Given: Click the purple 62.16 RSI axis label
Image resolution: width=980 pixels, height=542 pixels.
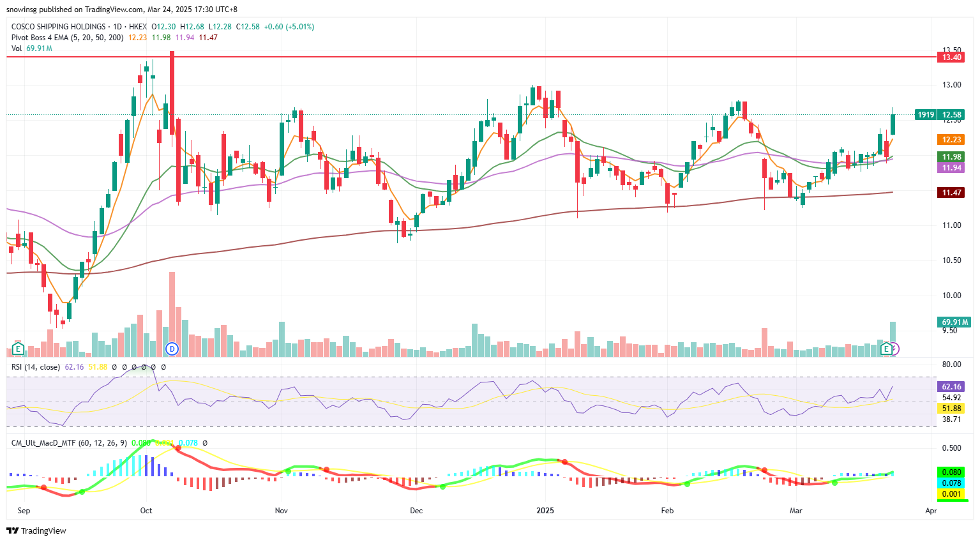Looking at the screenshot, I should (951, 387).
